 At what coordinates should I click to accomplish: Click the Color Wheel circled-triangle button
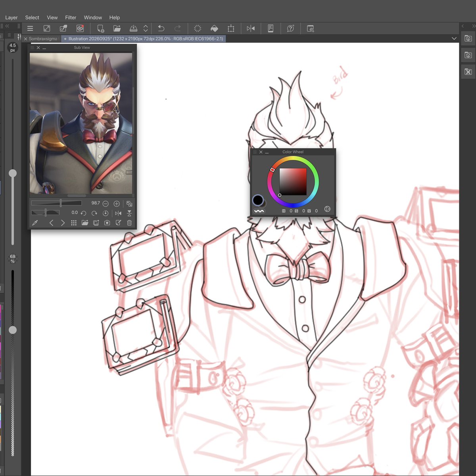[x=327, y=209]
